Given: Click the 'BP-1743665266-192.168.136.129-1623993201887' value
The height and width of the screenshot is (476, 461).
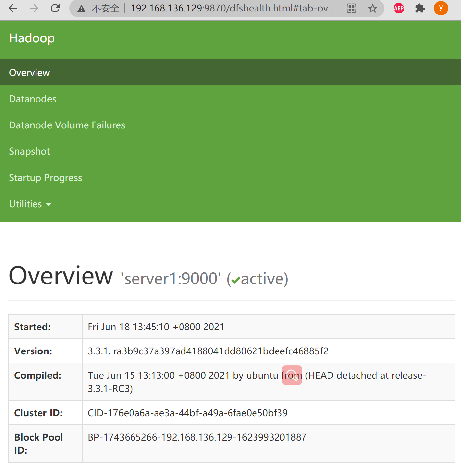Looking at the screenshot, I should (197, 437).
